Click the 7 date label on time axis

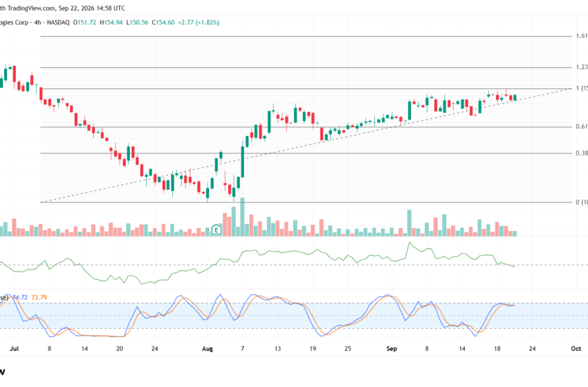coord(243,349)
